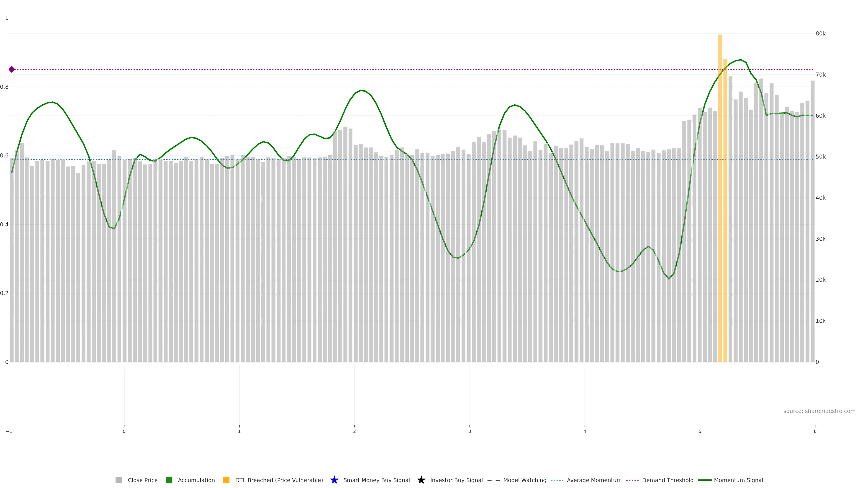The height and width of the screenshot is (488, 868).
Task: Click the dotted Average Momentum legend line
Action: 557,480
